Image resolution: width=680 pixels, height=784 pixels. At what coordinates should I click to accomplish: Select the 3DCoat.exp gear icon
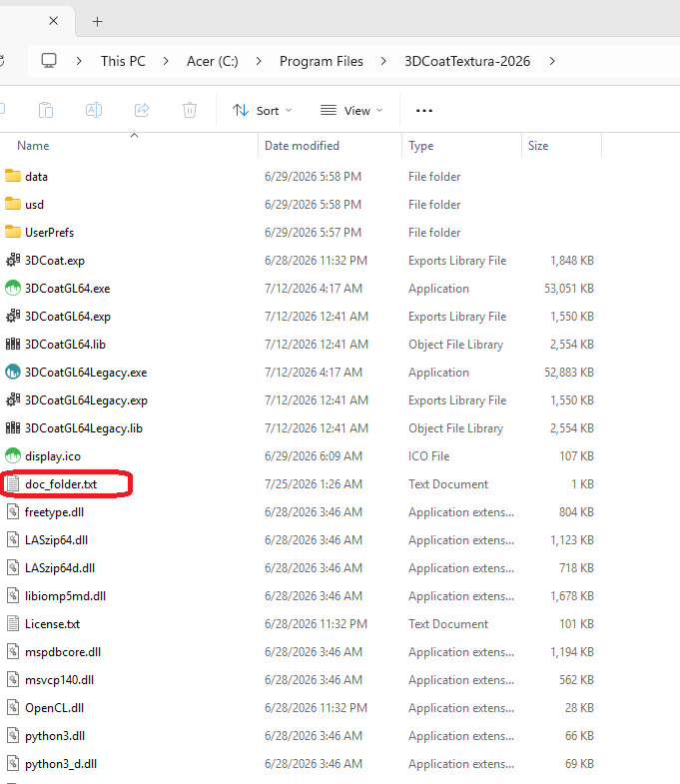pos(13,260)
